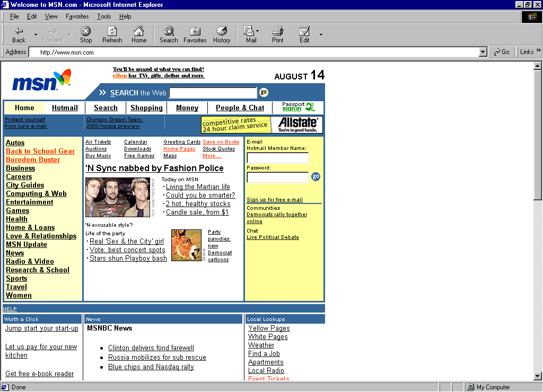Open the Real 'Sex & the City' girl link
The width and height of the screenshot is (543, 392).
coord(127,242)
